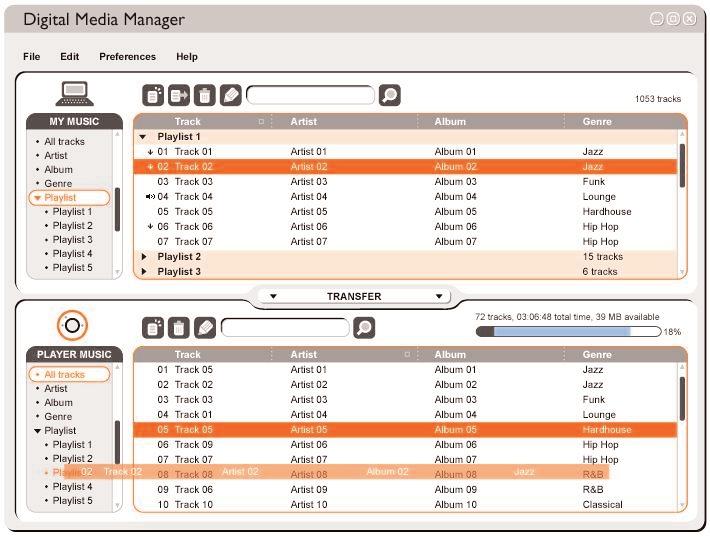This screenshot has width=710, height=537.
Task: Open the Preferences menu
Action: [x=127, y=57]
